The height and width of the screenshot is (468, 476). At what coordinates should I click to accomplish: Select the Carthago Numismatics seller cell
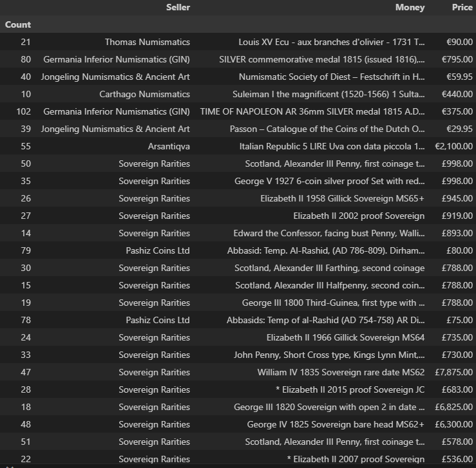[x=144, y=94]
